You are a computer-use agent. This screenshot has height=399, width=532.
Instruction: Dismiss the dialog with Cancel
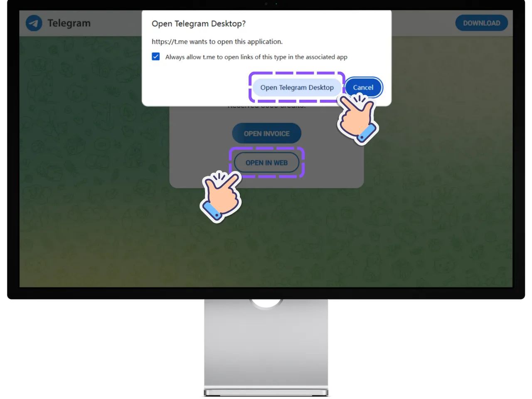[x=363, y=87]
